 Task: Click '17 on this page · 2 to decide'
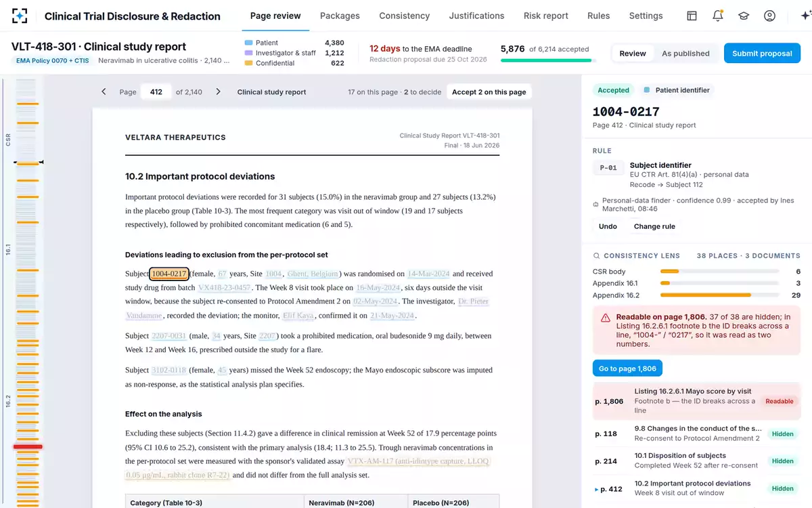[x=394, y=92]
